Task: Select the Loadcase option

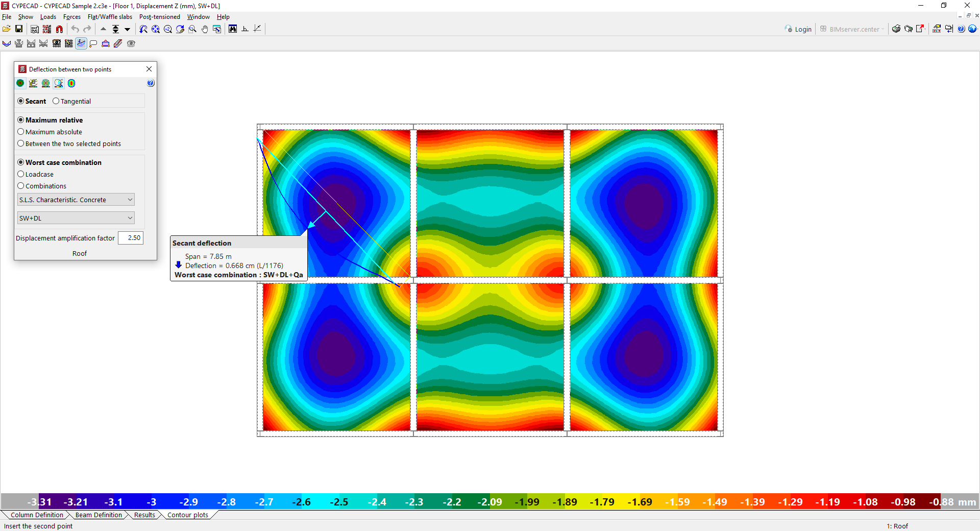Action: 36,174
